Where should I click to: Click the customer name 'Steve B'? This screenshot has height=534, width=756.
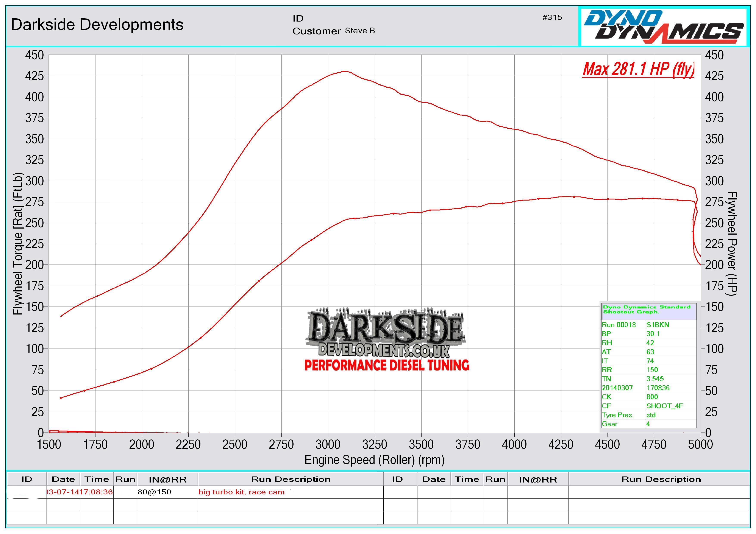360,31
